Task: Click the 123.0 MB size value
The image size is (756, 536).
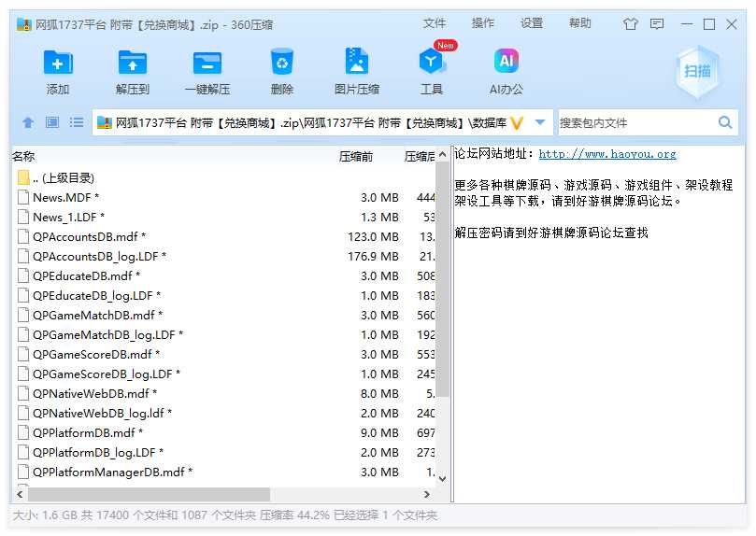Action: point(373,236)
